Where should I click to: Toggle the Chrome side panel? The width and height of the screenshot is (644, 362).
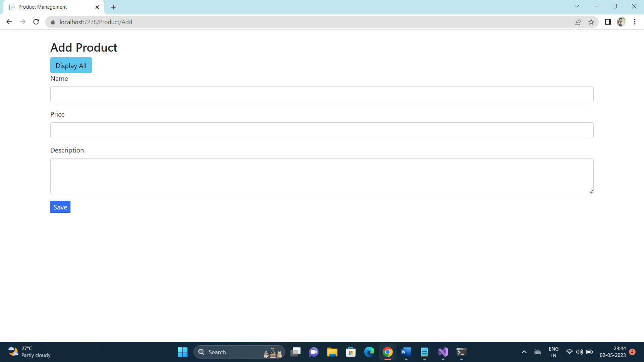[x=608, y=22]
